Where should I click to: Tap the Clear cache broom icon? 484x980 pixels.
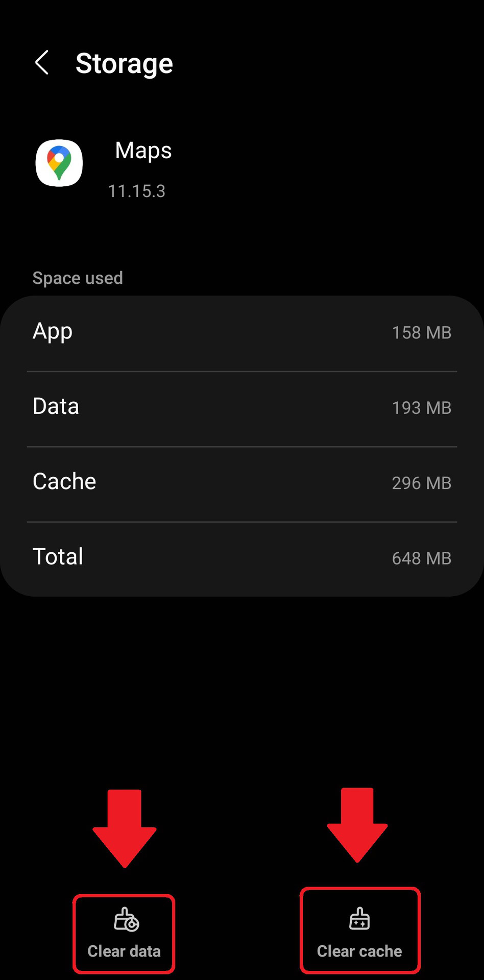[x=359, y=919]
